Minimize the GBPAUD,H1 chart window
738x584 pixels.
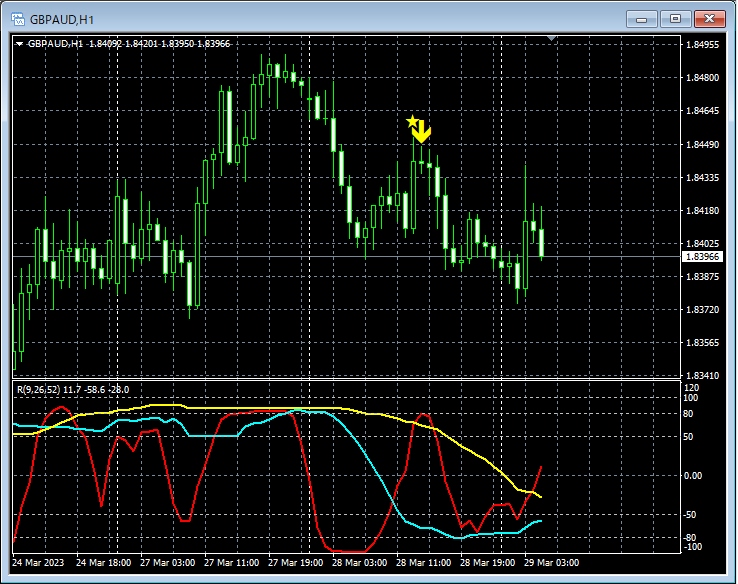pos(642,19)
